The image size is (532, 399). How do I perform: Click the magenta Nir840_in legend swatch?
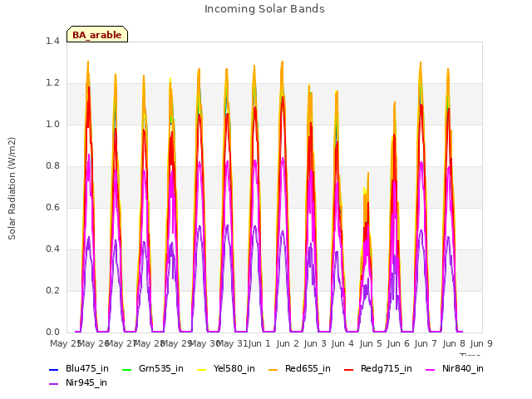pos(431,369)
